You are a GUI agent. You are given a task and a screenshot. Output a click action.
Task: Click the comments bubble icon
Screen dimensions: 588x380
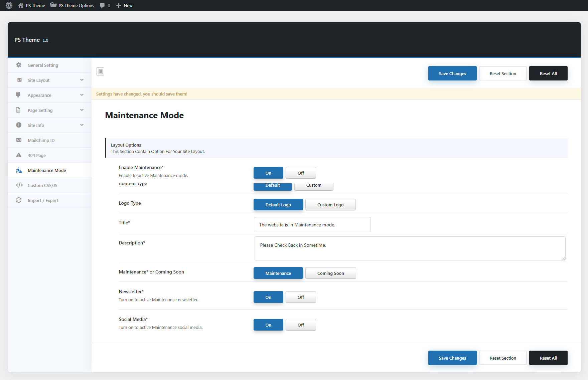pos(102,5)
